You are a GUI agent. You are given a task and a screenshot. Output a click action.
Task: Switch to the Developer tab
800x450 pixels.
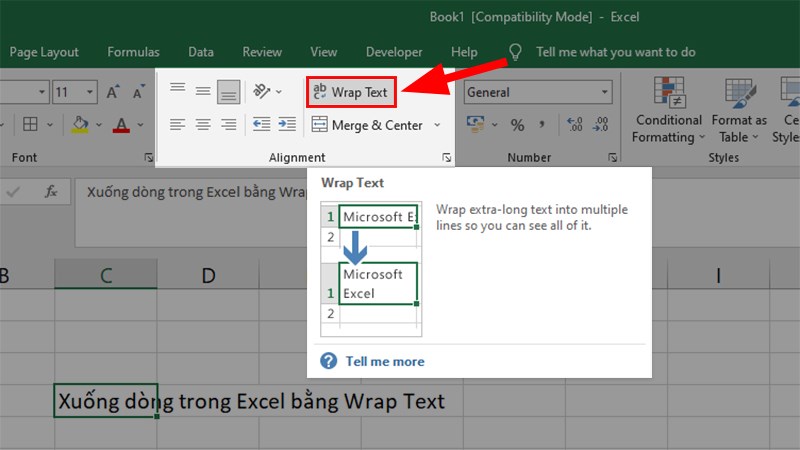(394, 52)
